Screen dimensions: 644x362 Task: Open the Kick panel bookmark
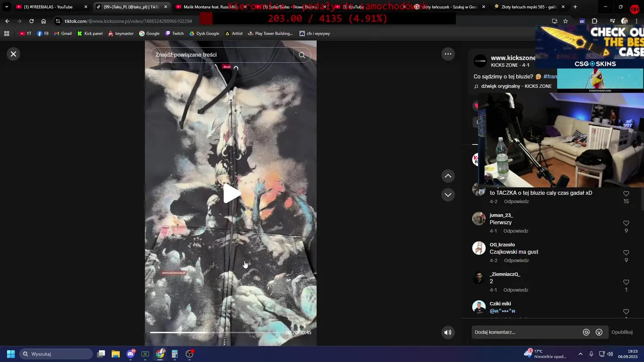[x=90, y=34]
